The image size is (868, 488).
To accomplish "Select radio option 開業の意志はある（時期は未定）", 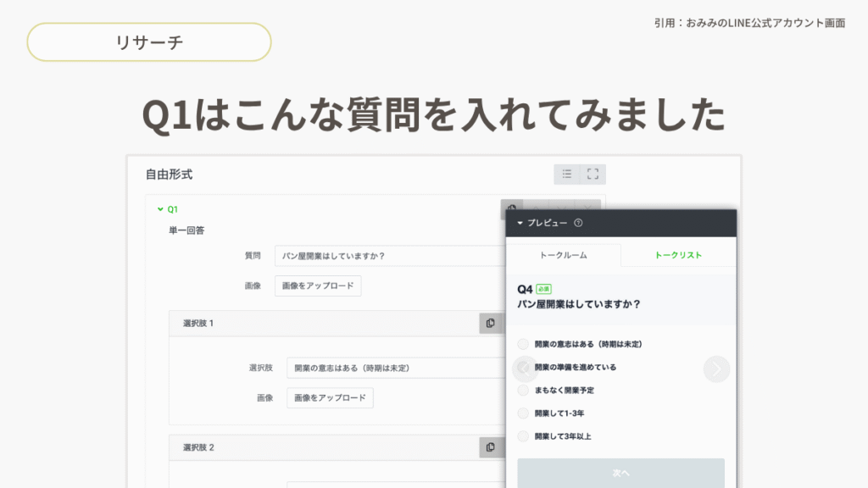I will [523, 344].
